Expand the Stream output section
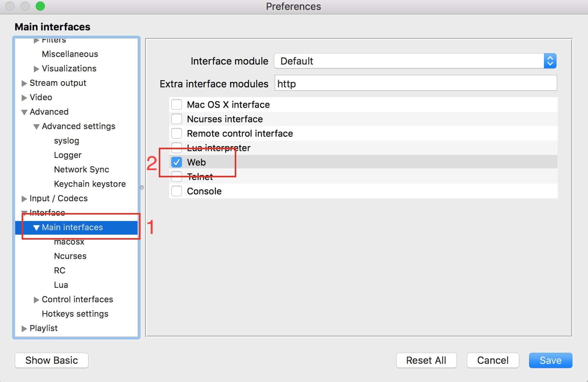Image resolution: width=588 pixels, height=382 pixels. coord(24,83)
